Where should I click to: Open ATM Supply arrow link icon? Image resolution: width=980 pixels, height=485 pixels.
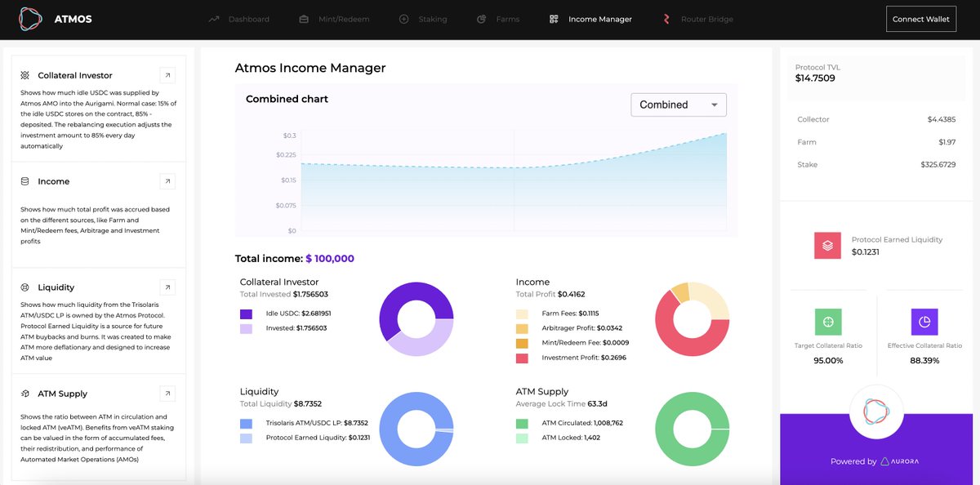point(167,394)
